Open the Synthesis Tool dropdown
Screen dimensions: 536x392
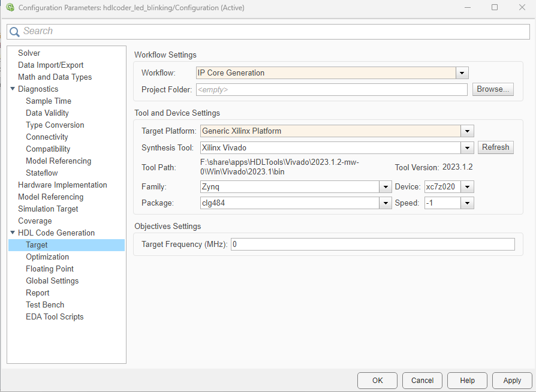(x=467, y=147)
